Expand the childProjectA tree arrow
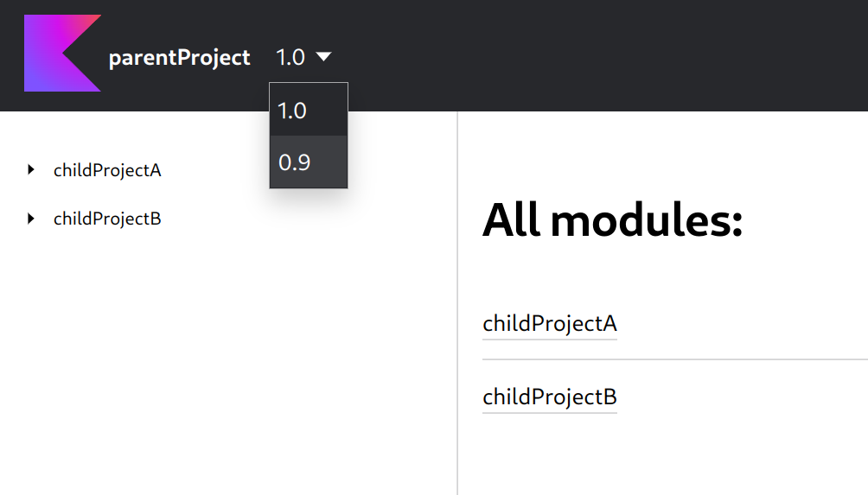Viewport: 868px width, 495px height. pos(31,170)
